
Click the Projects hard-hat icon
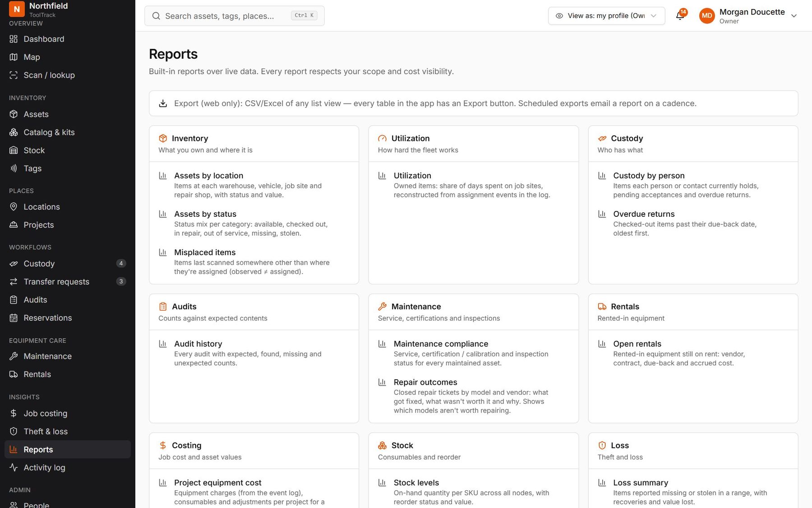14,225
